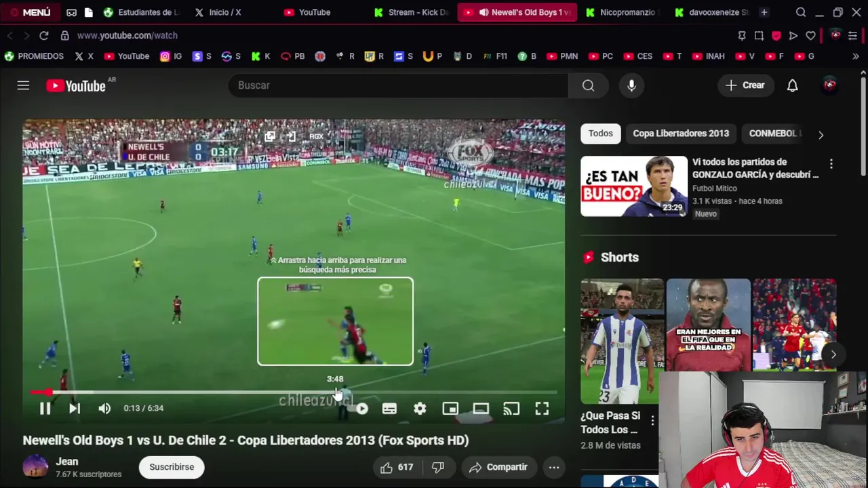
Task: Open the IG Instagram bookmark
Action: 171,56
